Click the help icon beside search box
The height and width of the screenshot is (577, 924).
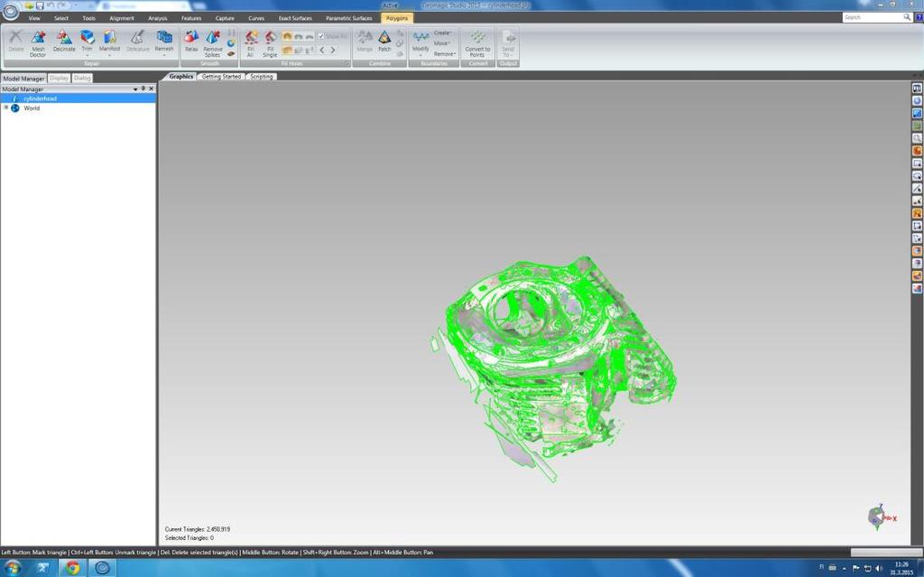click(919, 17)
